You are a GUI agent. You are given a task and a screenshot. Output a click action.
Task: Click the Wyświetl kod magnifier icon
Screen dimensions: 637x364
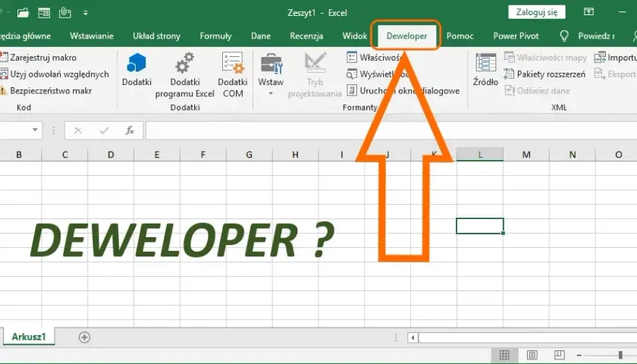click(x=351, y=74)
